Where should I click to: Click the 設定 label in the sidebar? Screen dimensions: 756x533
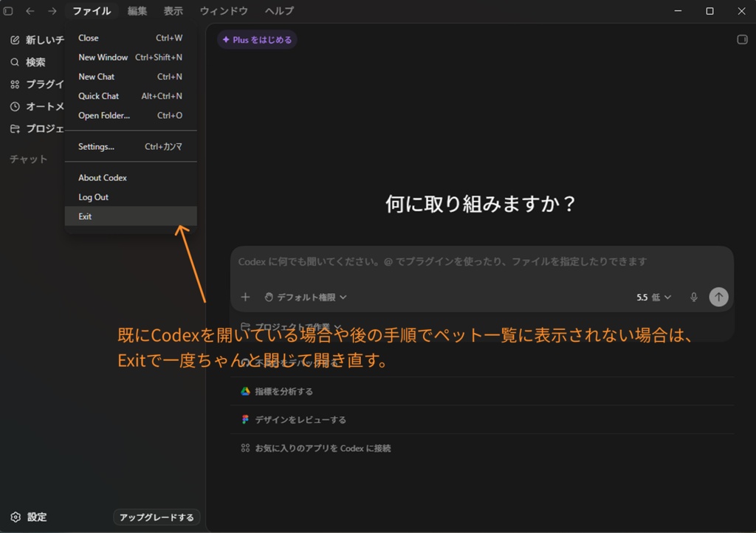(x=37, y=517)
